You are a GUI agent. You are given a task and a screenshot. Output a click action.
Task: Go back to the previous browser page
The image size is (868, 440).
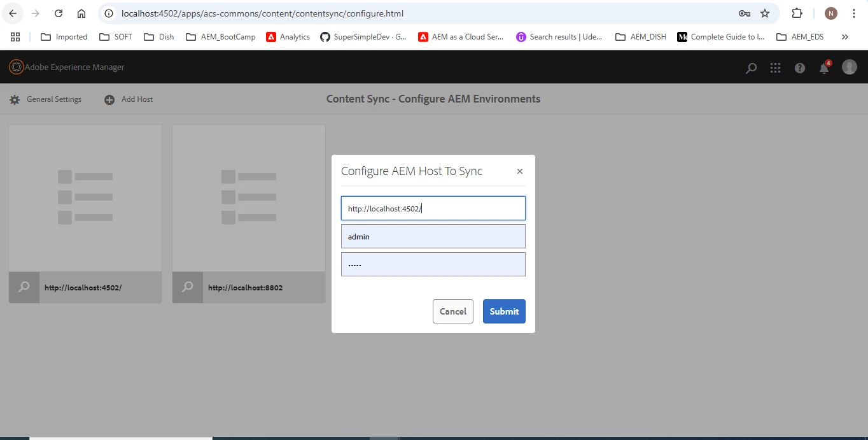tap(13, 13)
